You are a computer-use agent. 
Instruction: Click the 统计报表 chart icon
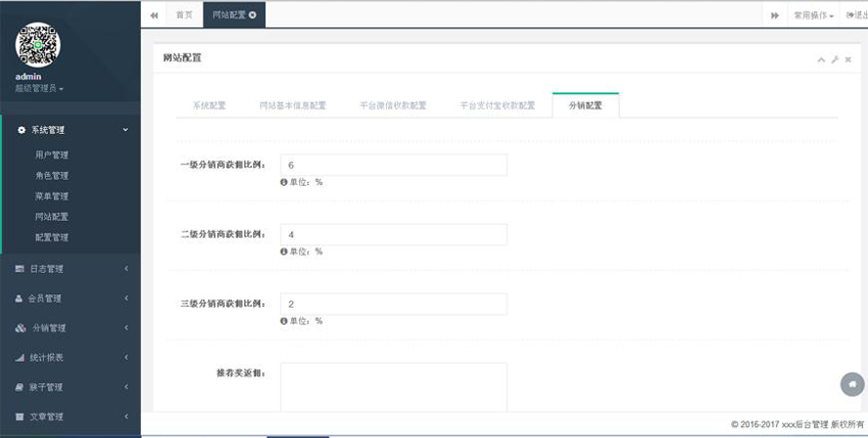(x=20, y=358)
